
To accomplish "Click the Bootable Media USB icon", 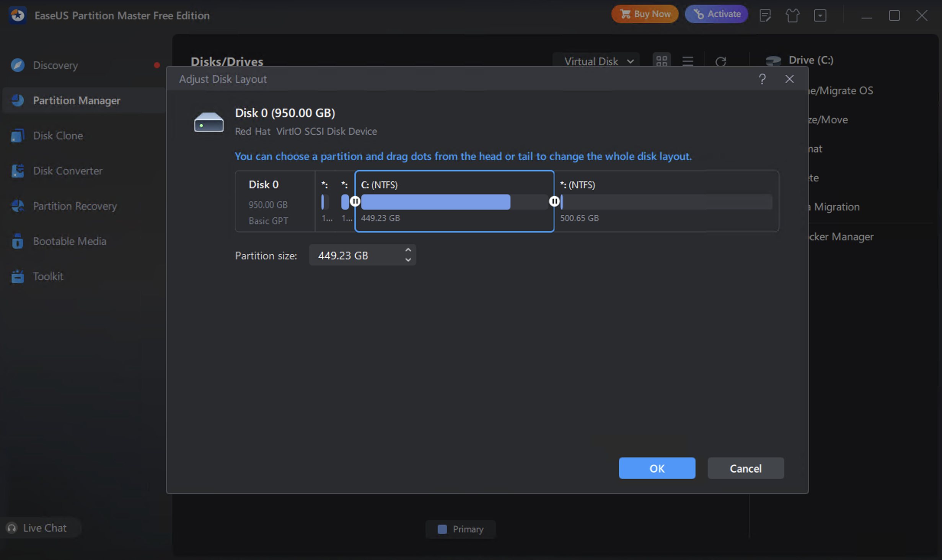I will [18, 241].
